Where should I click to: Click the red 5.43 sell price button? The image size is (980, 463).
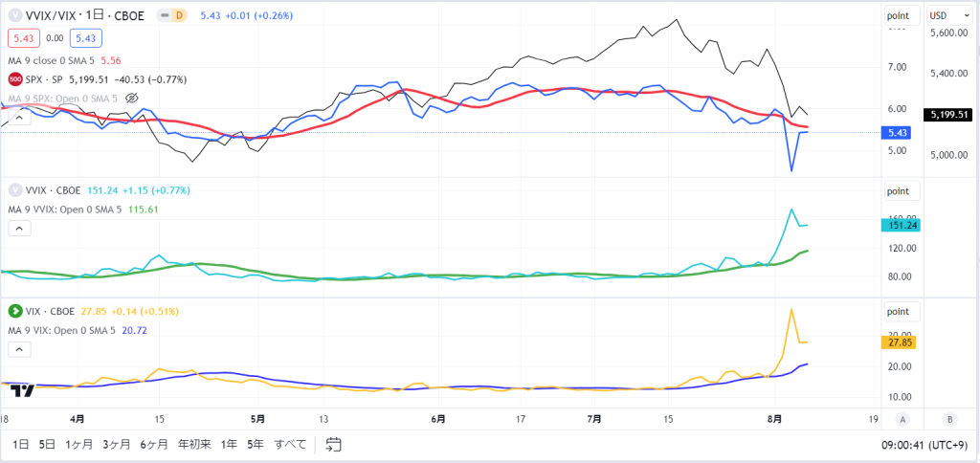click(x=24, y=38)
